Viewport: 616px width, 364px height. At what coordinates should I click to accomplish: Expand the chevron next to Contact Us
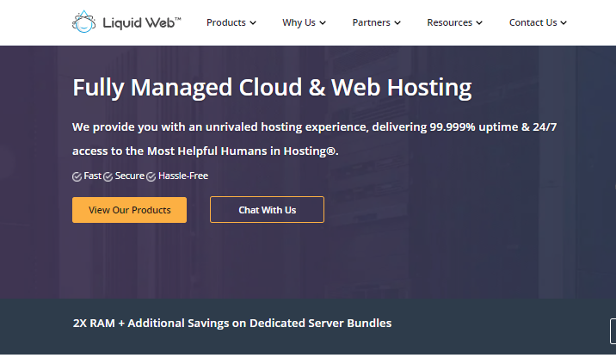tap(564, 23)
